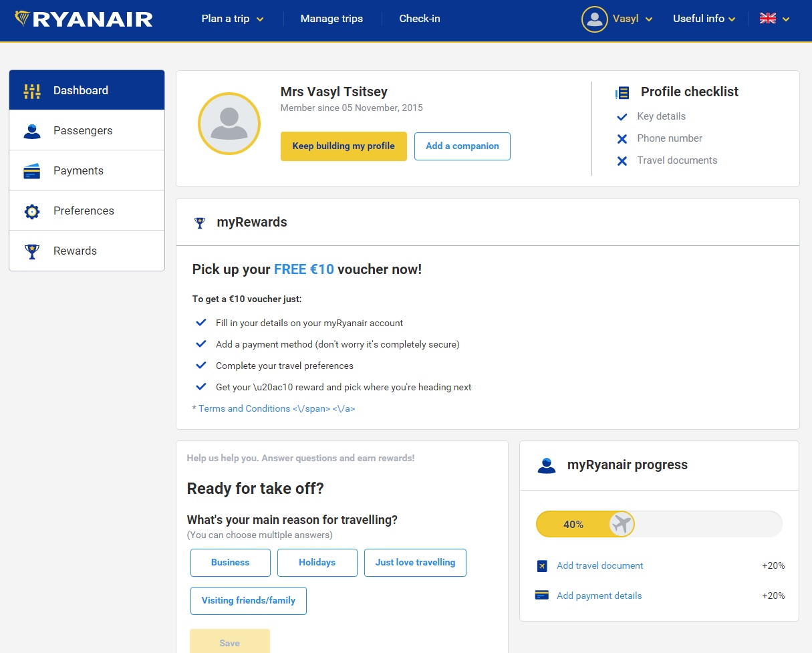Toggle the Visiting friends/family option
812x653 pixels.
249,601
